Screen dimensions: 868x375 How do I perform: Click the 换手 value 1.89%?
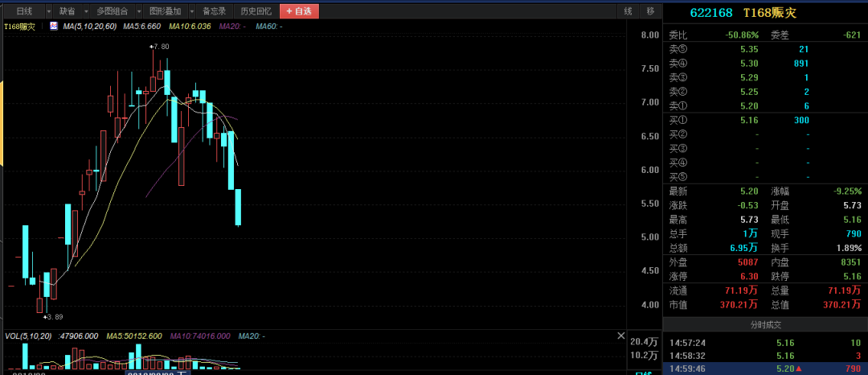point(850,248)
